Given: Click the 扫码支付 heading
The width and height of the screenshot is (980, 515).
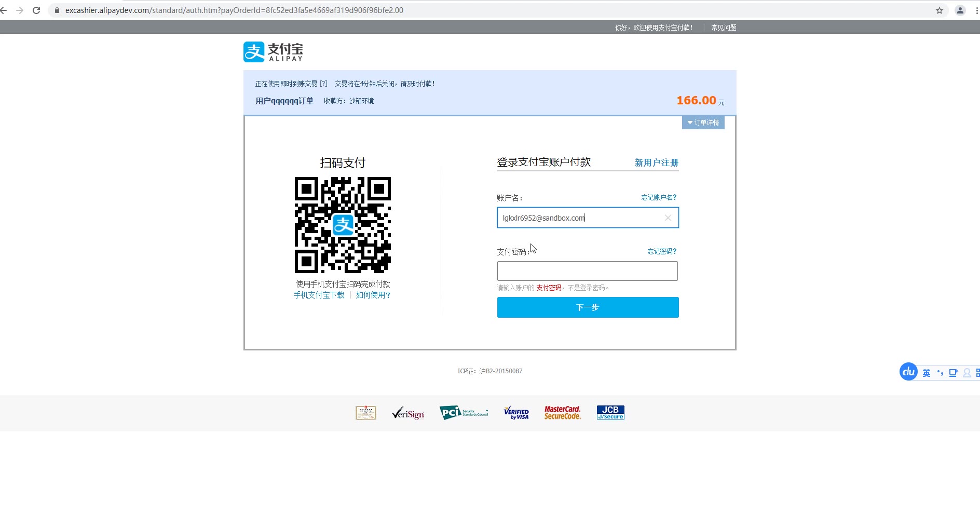Looking at the screenshot, I should click(x=343, y=162).
